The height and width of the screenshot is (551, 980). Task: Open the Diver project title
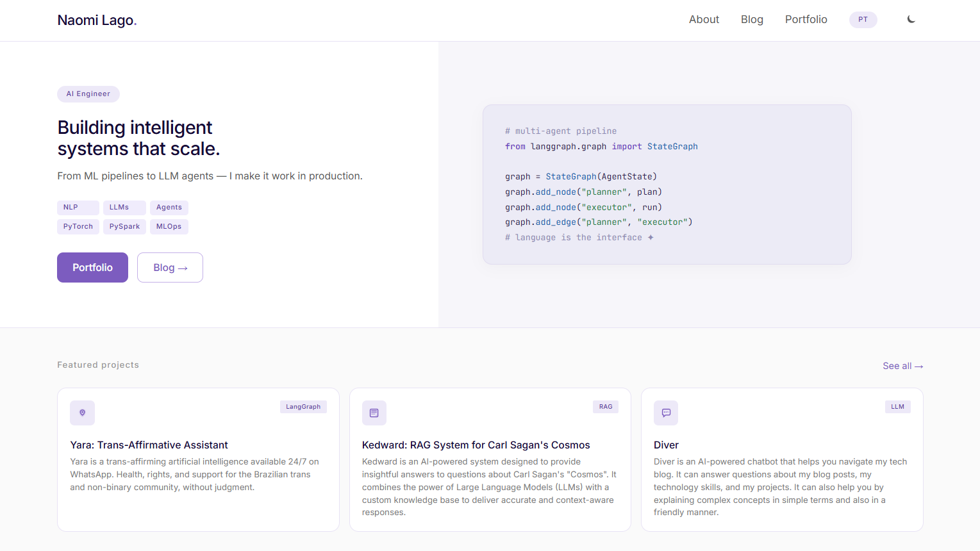[x=666, y=445]
